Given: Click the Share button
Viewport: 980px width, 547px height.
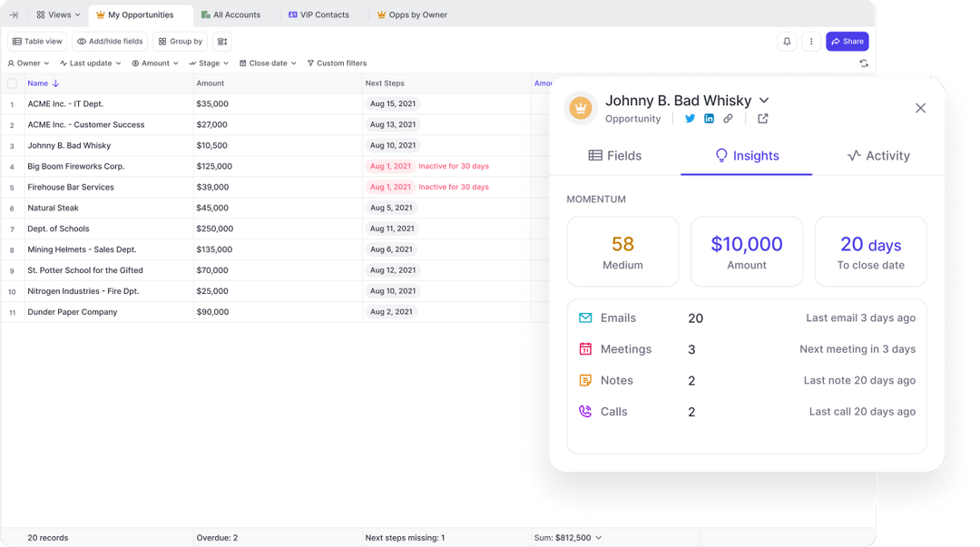Looking at the screenshot, I should click(847, 41).
